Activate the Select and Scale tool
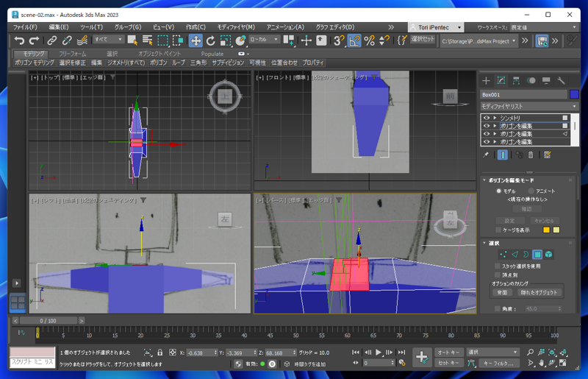The width and height of the screenshot is (588, 379). (x=226, y=40)
